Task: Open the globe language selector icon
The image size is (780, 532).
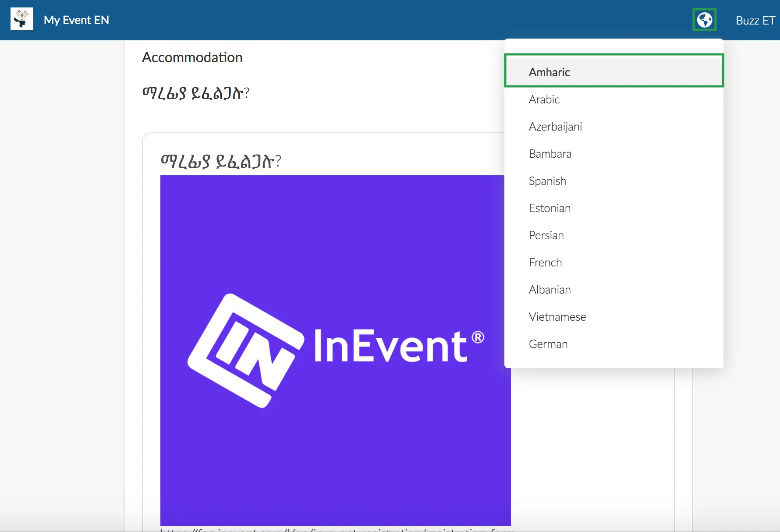Action: coord(705,20)
